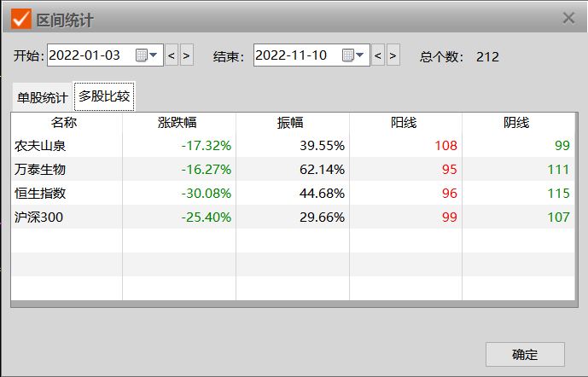Step start date forward with right arrow
588x377 pixels.
(186, 56)
